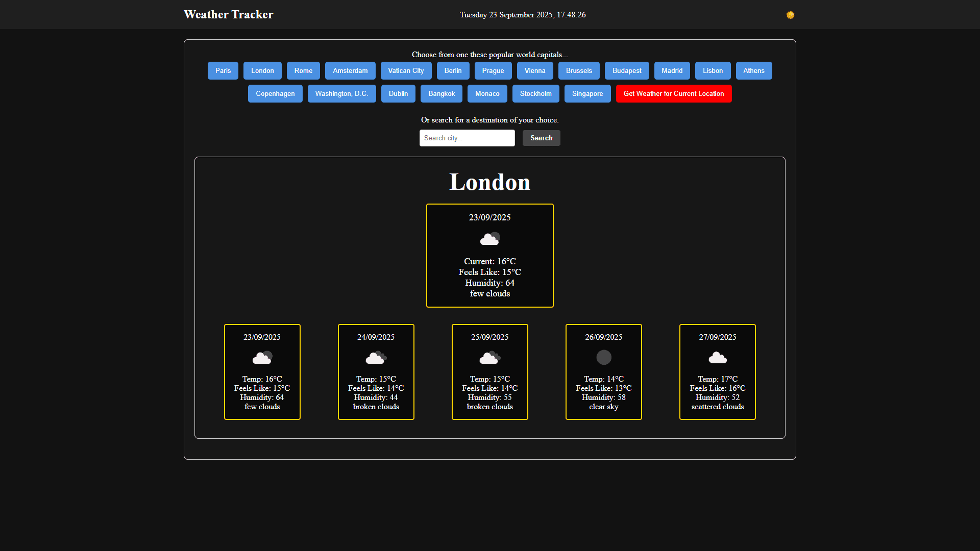Click the 25/09/2025 broken clouds icon
980x551 pixels.
pos(490,358)
